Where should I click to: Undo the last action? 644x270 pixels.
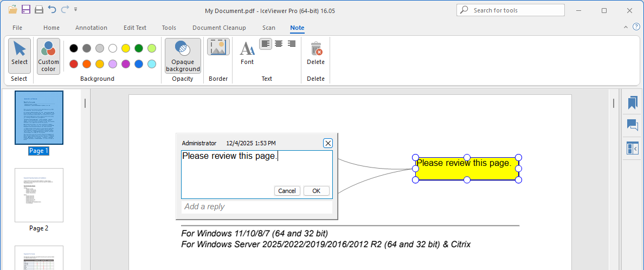52,9
